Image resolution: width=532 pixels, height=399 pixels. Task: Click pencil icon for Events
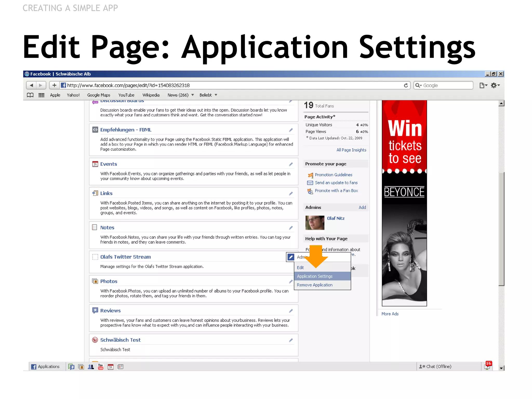(x=291, y=164)
